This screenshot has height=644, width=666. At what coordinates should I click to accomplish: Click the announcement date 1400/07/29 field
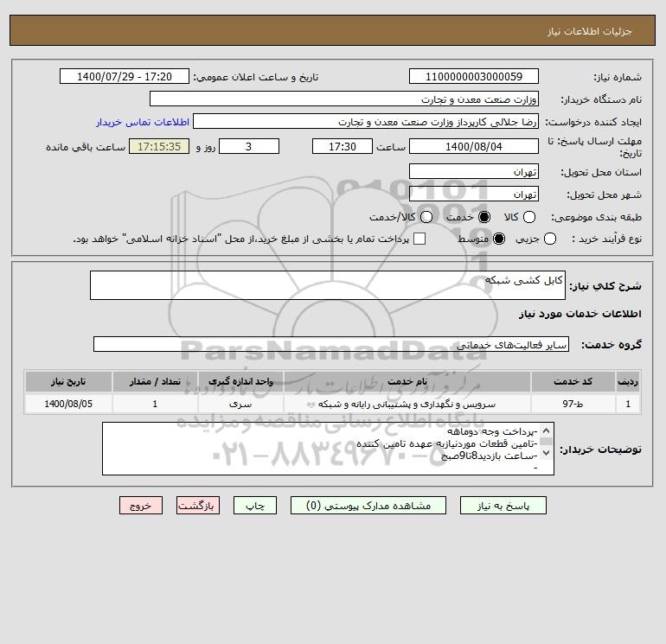click(x=124, y=77)
